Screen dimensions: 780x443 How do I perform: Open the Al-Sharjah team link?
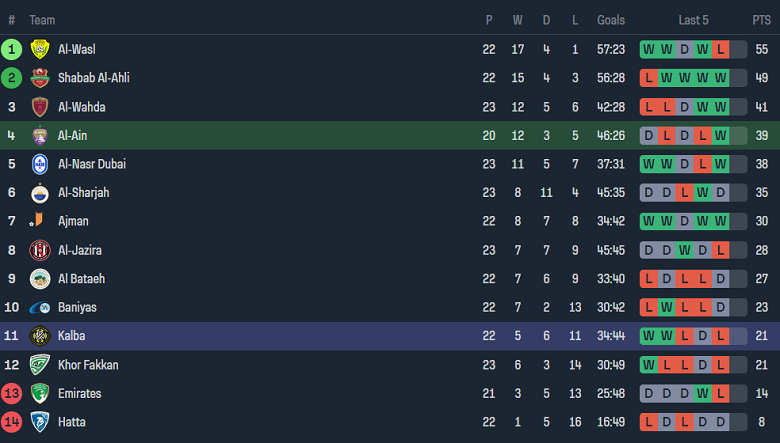[x=83, y=193]
